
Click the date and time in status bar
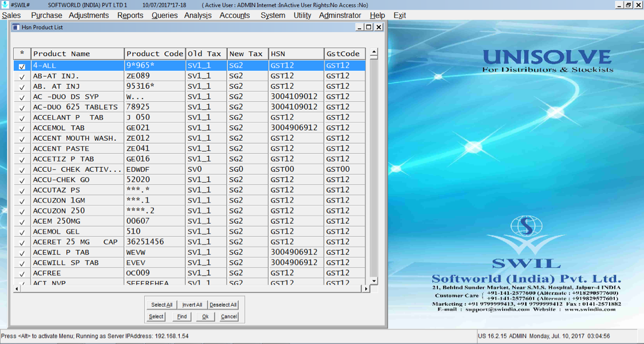coord(570,336)
